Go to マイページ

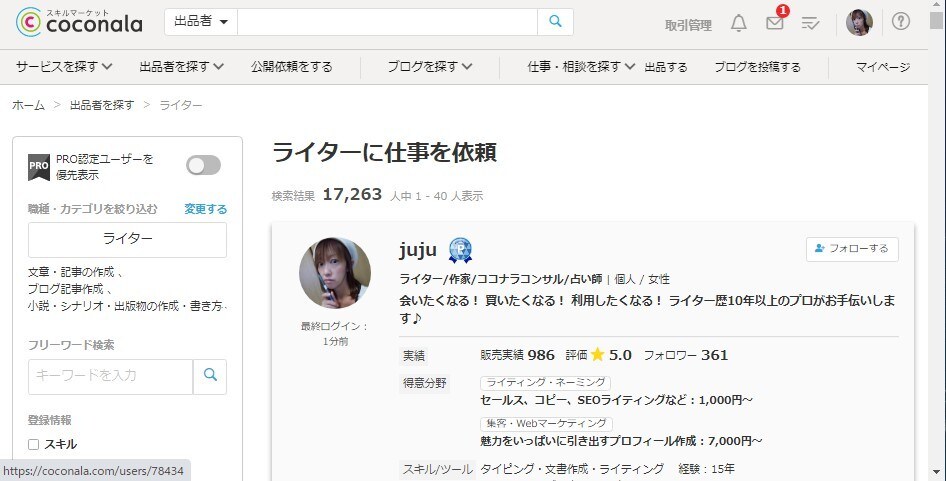click(883, 66)
